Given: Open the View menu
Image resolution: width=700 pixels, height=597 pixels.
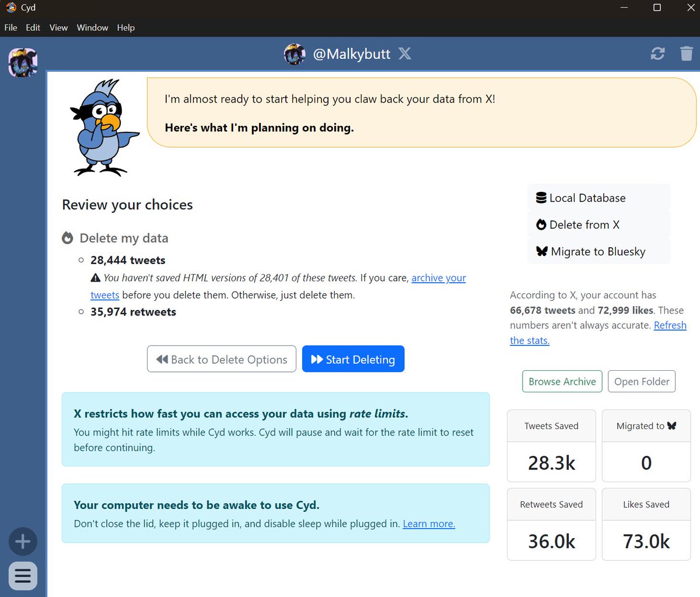Looking at the screenshot, I should tap(58, 27).
